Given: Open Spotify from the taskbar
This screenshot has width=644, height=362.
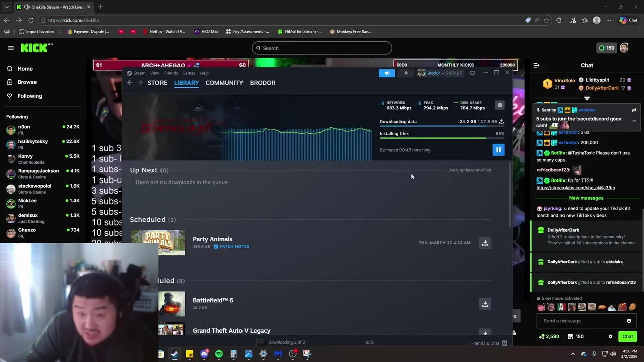Looking at the screenshot, I should point(219,354).
